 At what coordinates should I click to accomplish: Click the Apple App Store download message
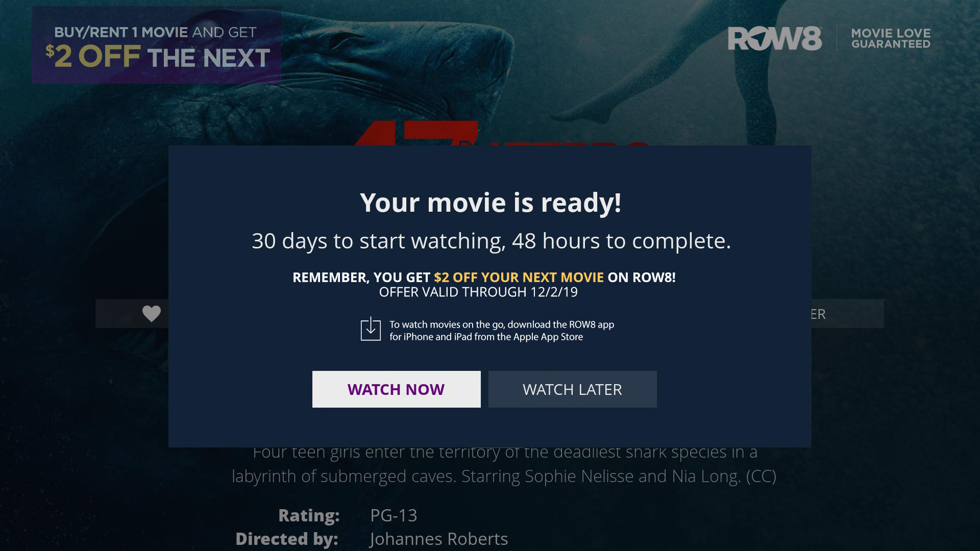tap(502, 331)
